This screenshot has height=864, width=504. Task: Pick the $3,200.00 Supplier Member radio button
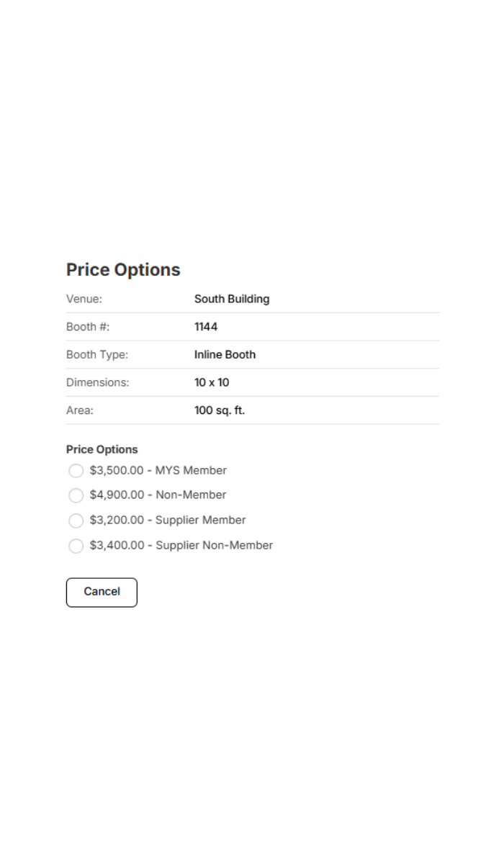pos(76,521)
